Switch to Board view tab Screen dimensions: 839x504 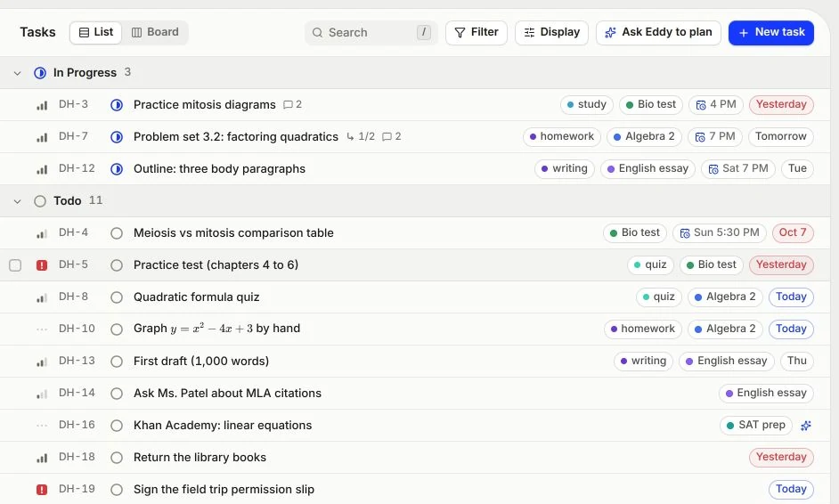click(155, 33)
